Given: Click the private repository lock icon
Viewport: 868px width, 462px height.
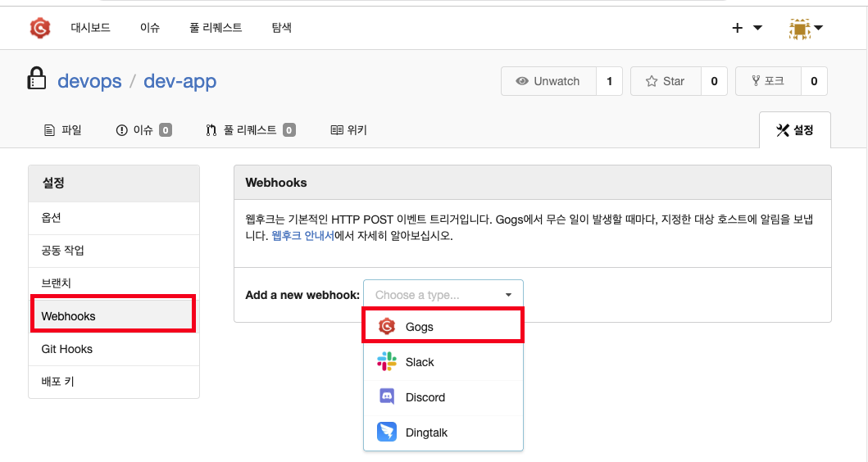Looking at the screenshot, I should tap(37, 79).
